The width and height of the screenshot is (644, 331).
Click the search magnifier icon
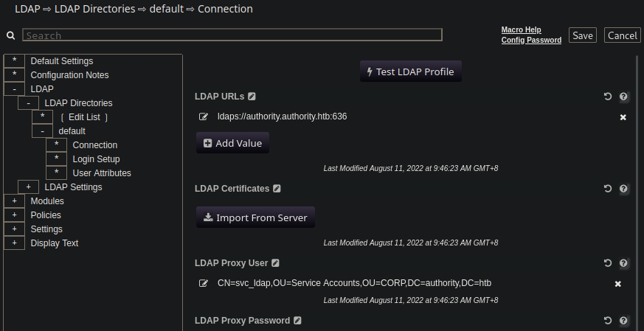tap(10, 35)
